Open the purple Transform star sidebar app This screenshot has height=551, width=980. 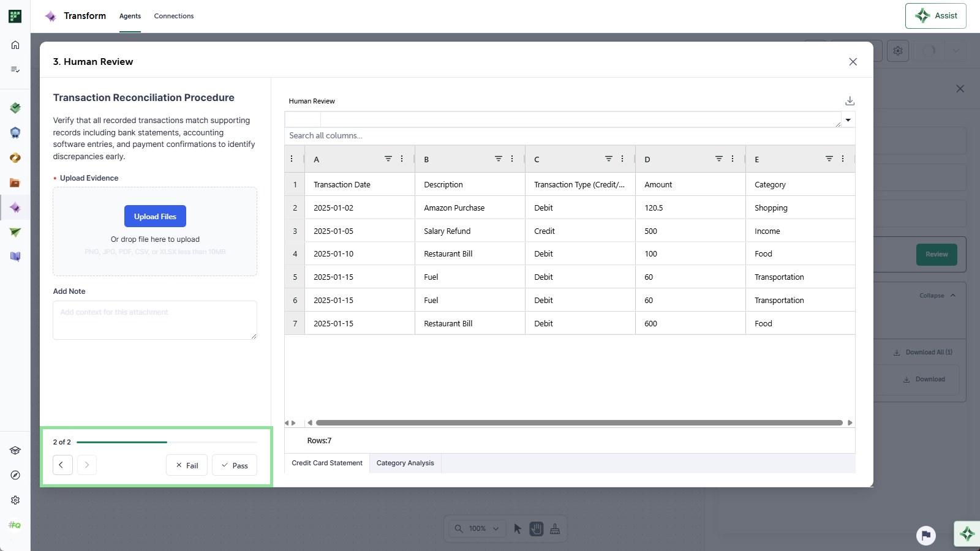(15, 208)
